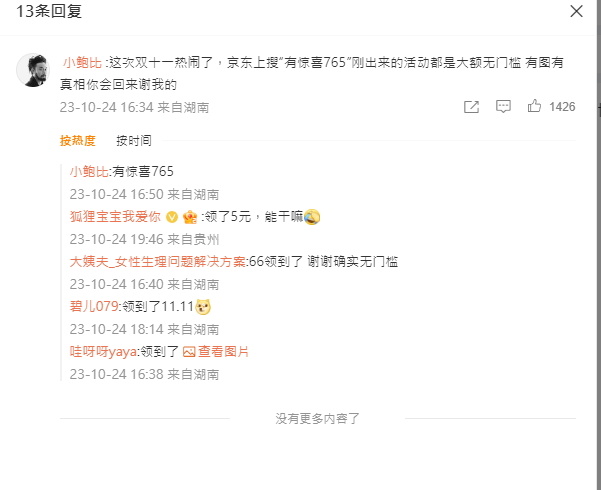Sort replies by 按热度

coord(77,141)
